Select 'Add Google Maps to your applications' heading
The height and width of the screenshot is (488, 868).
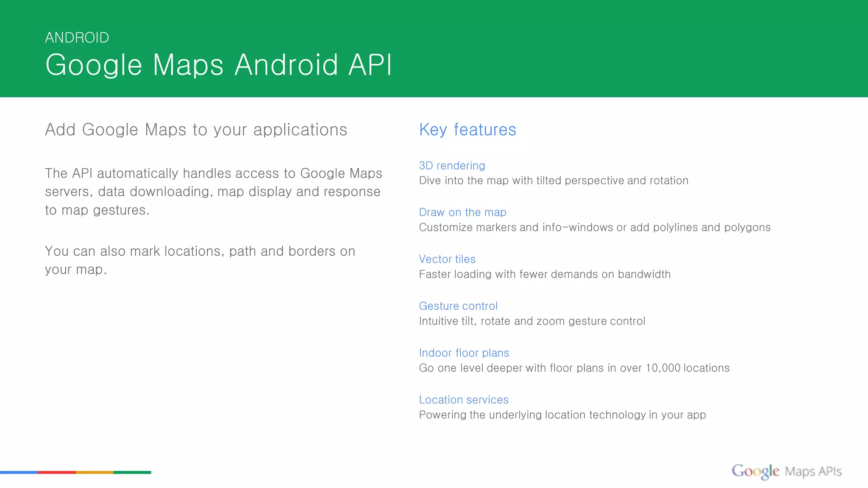pos(196,130)
